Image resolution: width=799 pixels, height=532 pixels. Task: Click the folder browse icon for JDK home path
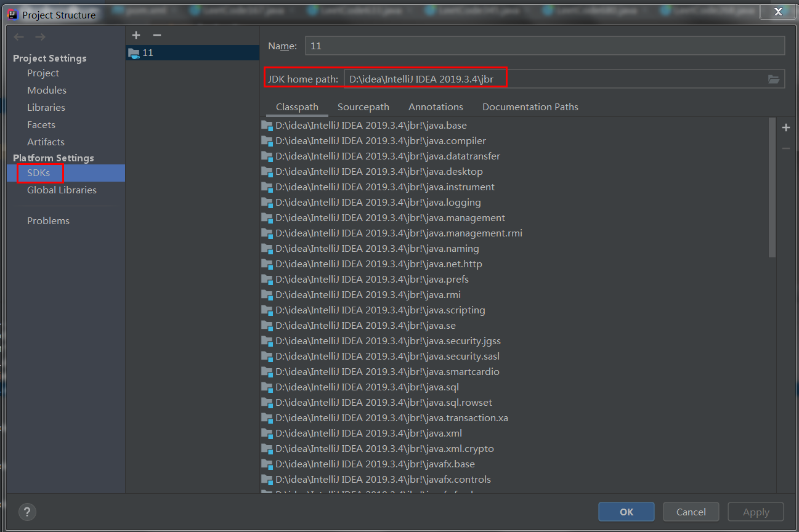(x=775, y=79)
